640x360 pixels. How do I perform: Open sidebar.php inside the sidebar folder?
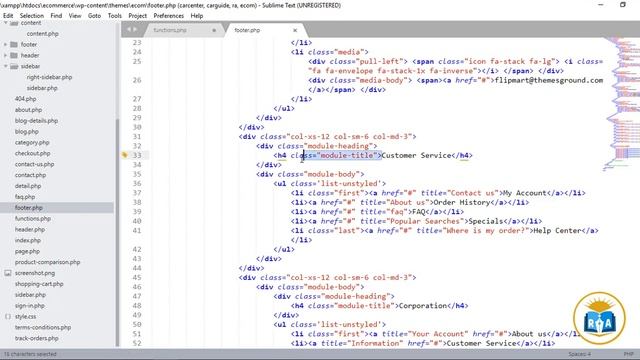coord(42,88)
